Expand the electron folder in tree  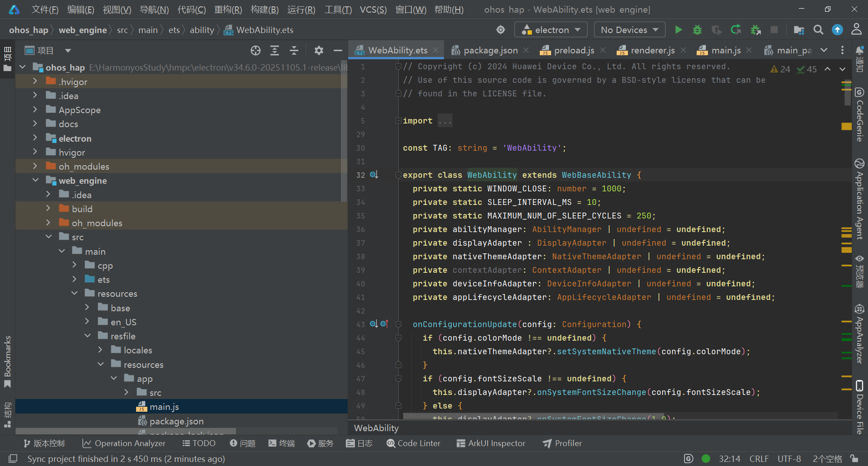35,138
